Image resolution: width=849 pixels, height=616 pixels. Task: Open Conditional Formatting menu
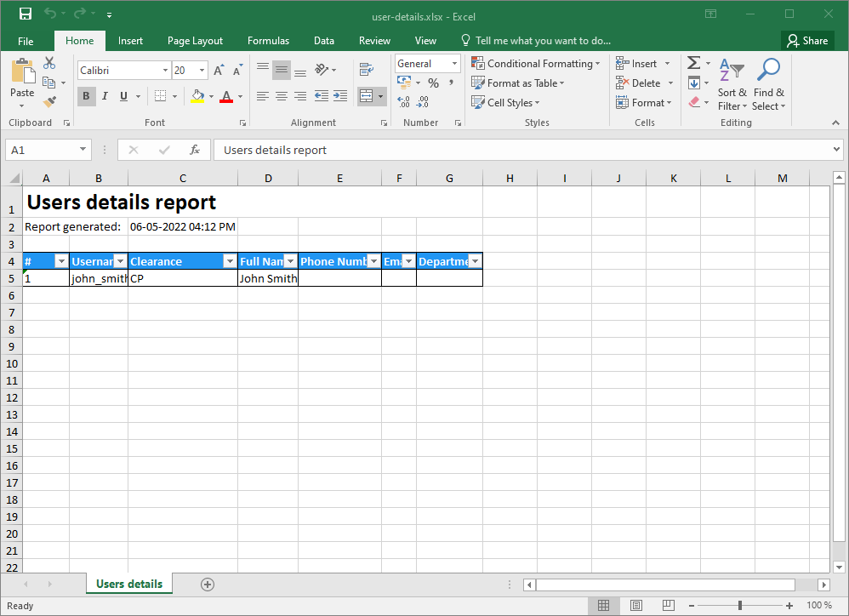(536, 64)
